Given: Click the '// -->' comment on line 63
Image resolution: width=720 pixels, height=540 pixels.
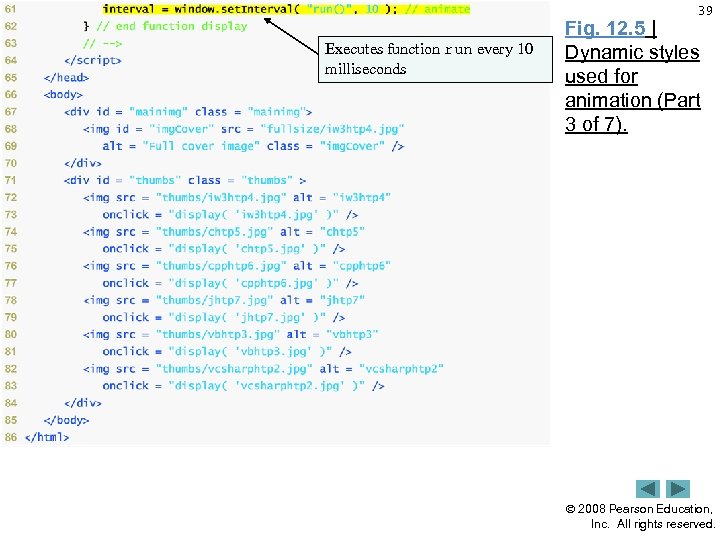Looking at the screenshot, I should click(x=102, y=44).
